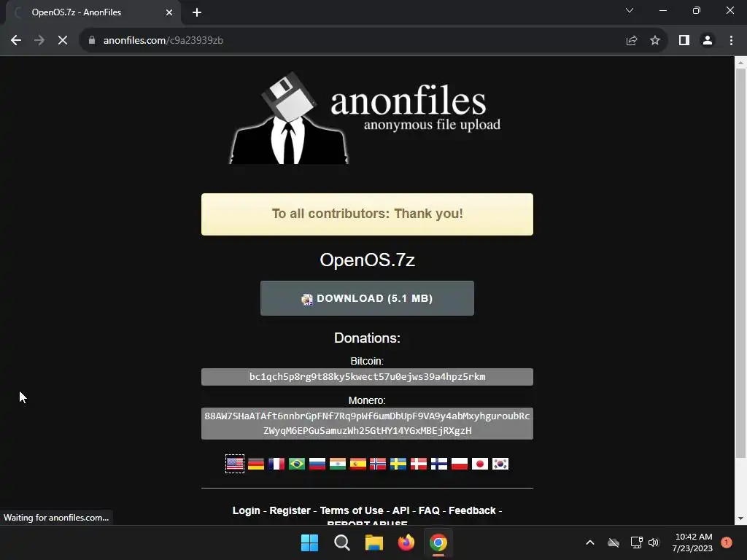747x560 pixels.
Task: Select the Russian flag language
Action: (x=317, y=464)
